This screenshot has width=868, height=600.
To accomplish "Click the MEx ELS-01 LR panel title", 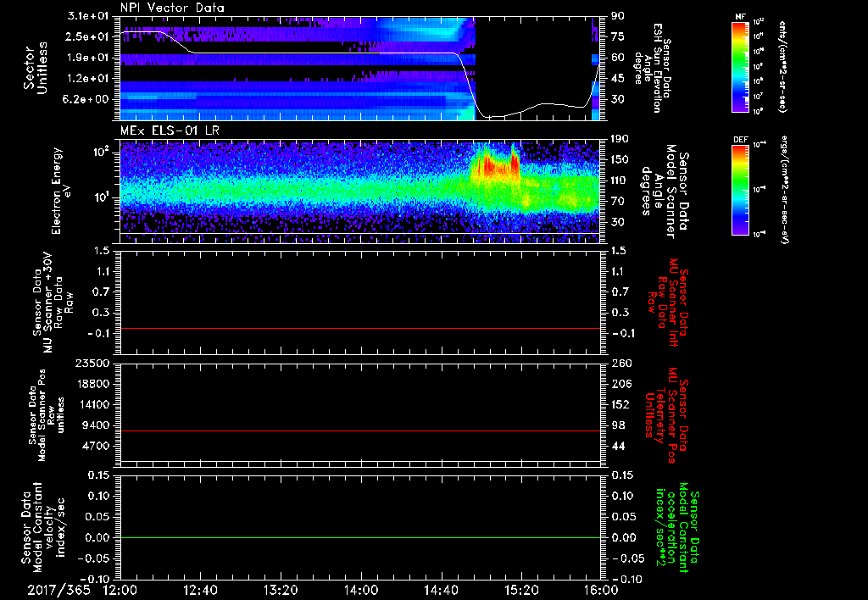I will [170, 131].
